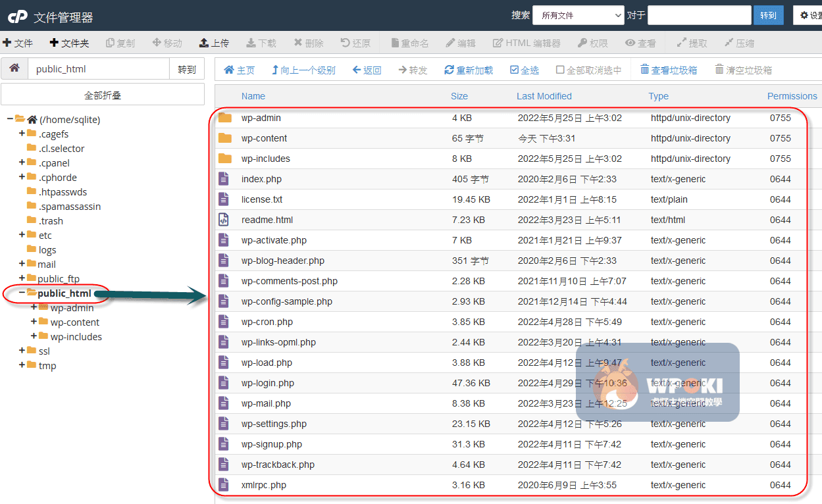Click the wp-mail.php file icon

224,403
